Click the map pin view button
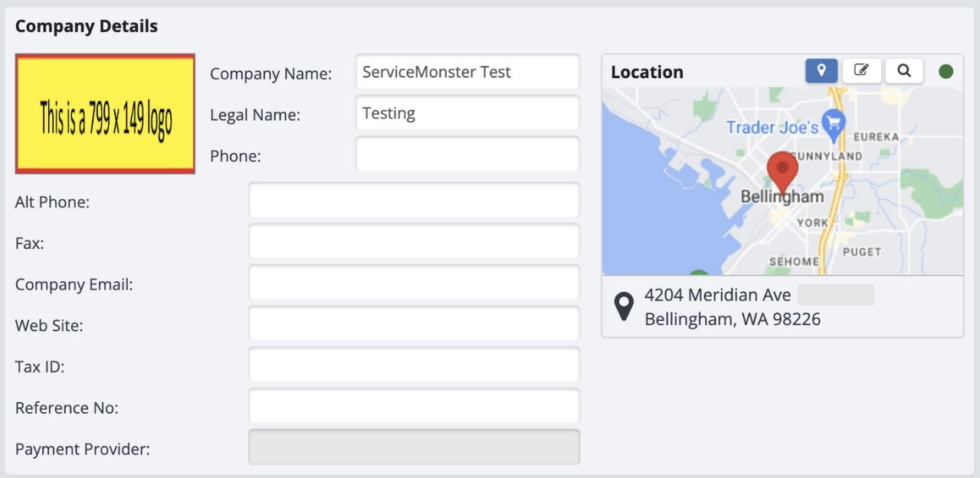Screen dimensions: 980x478 (821, 71)
